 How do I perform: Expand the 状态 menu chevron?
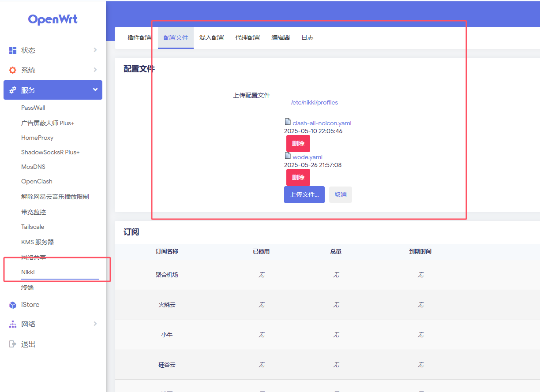tap(95, 50)
